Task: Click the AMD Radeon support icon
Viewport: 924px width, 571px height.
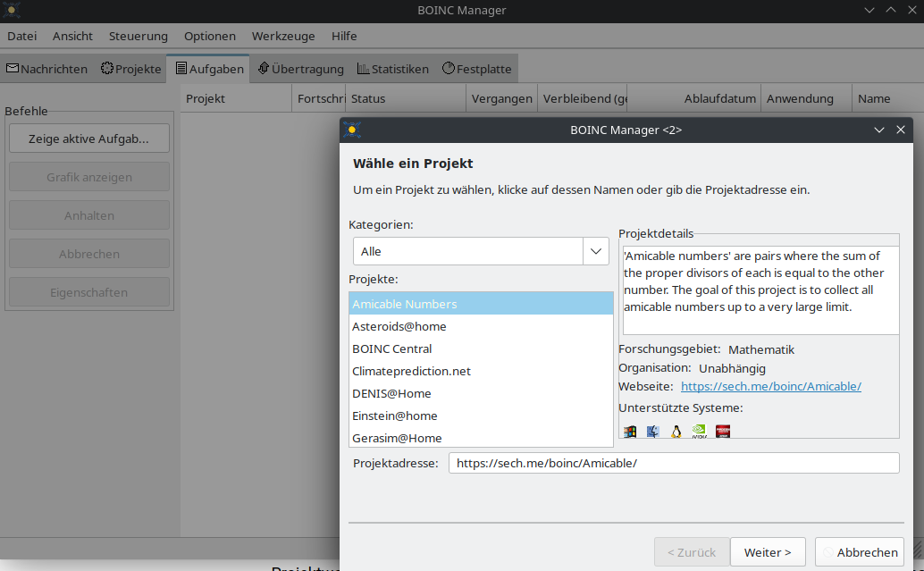Action: pyautogui.click(x=723, y=432)
